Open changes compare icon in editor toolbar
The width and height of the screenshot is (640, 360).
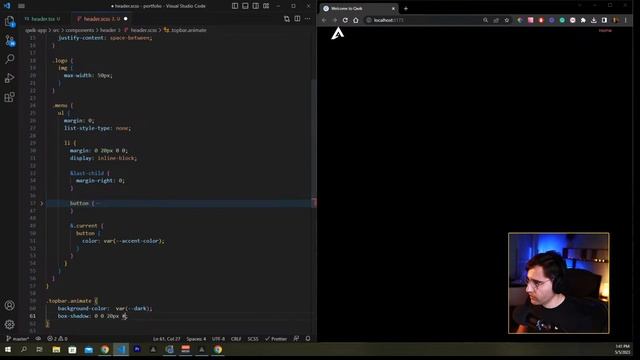coord(287,19)
